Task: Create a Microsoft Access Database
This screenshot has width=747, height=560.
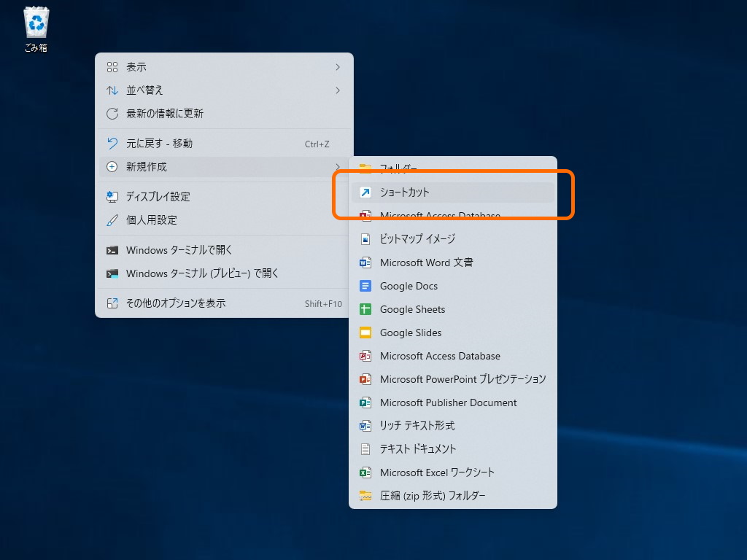Action: (440, 356)
